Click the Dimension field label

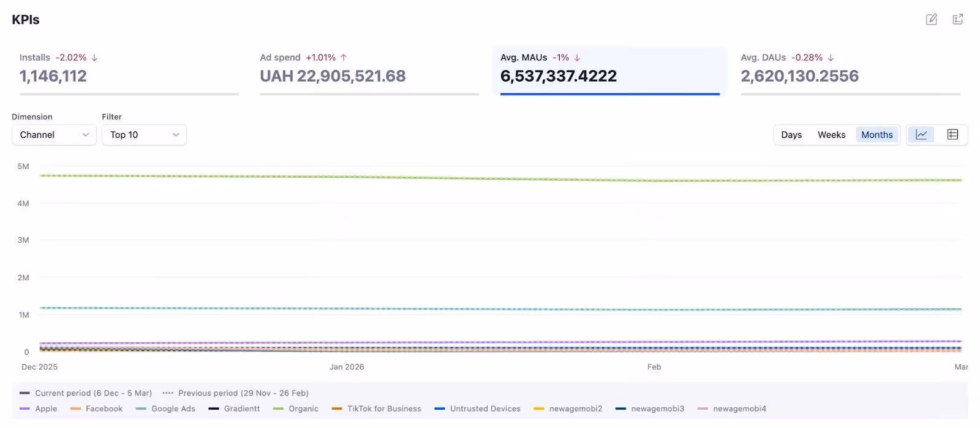pyautogui.click(x=32, y=117)
